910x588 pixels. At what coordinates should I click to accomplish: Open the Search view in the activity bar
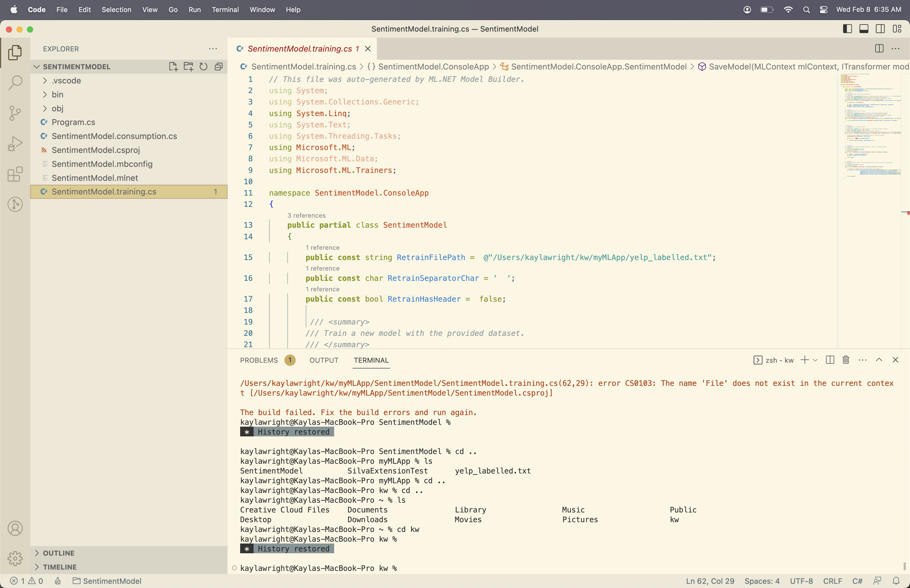pos(15,82)
